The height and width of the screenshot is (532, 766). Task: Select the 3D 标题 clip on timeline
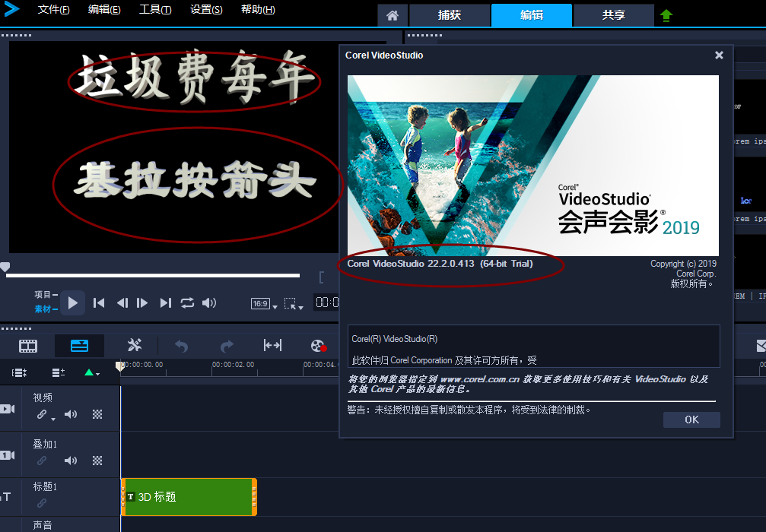(x=189, y=497)
